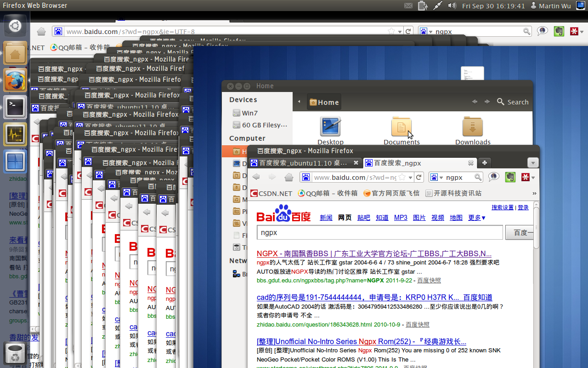Open the list all tabs dropdown
Screen dimensions: 588x368
[533, 163]
